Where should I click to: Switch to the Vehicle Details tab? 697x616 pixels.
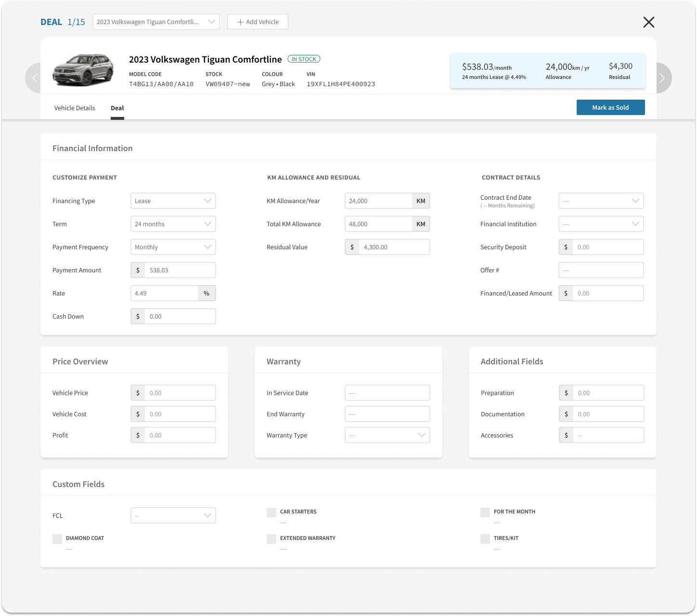[x=75, y=108]
